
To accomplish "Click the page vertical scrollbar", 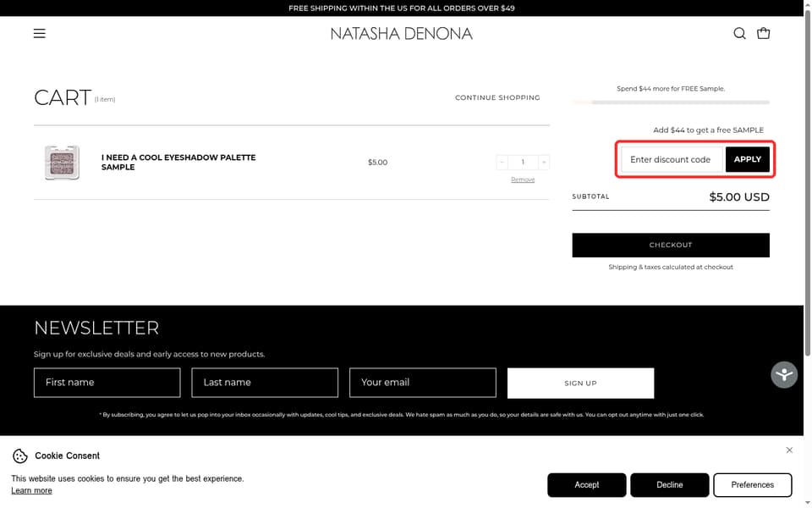I will click(807, 181).
